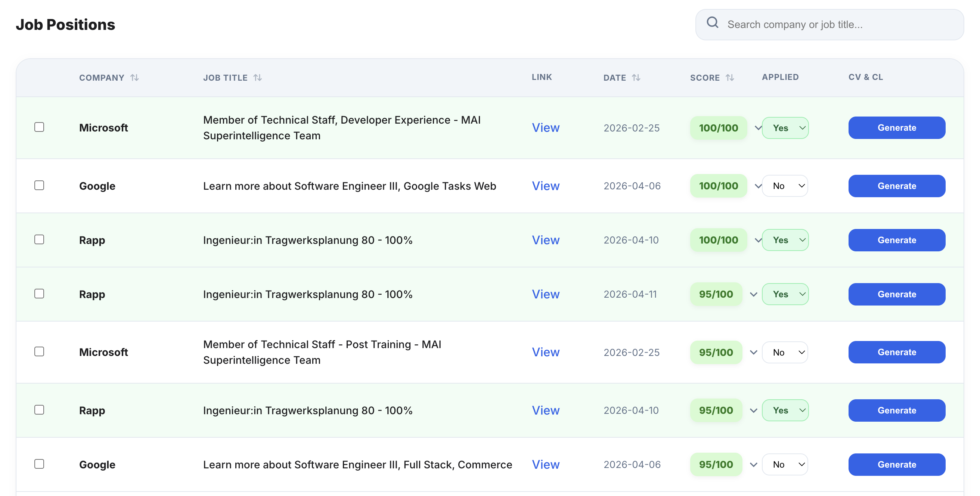Generate CV for Microsoft Developer Experience job

coord(897,128)
